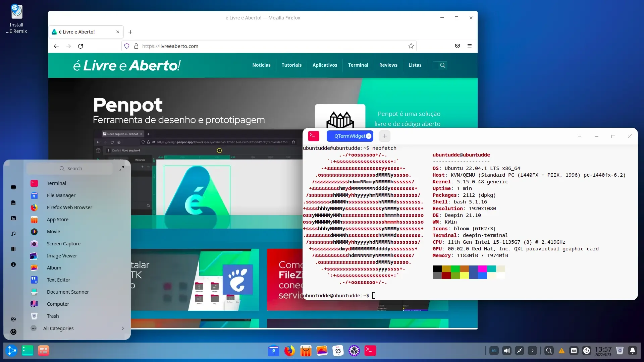Viewport: 644px width, 362px height.
Task: Click launcher sidebar videos film icon
Action: [x=13, y=249]
